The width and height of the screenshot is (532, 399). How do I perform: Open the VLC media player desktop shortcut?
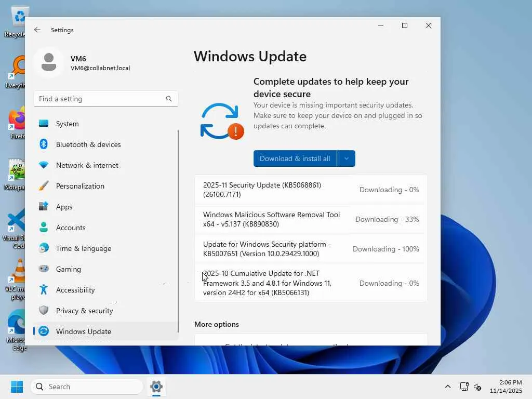[x=16, y=280]
